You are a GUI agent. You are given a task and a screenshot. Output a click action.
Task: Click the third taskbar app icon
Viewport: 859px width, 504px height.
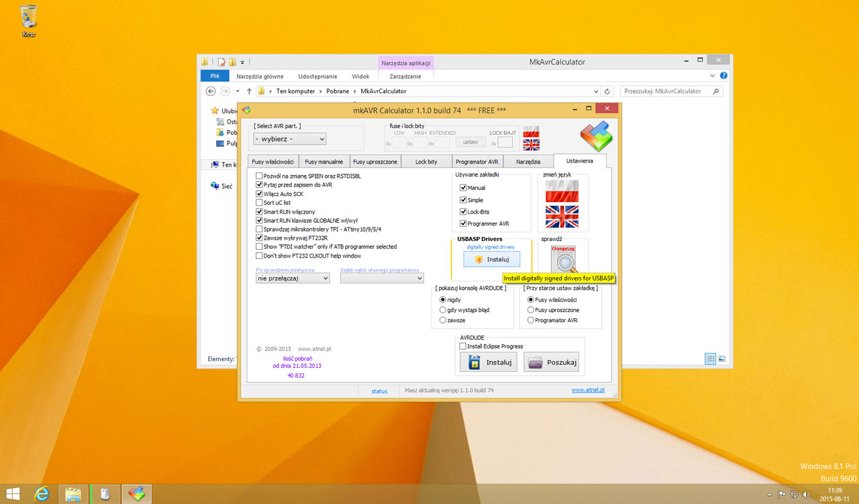105,494
